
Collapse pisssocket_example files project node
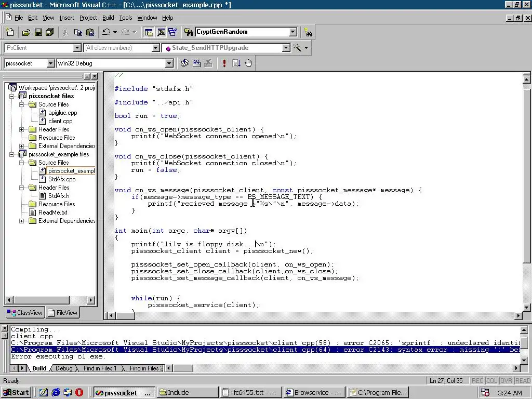pos(11,154)
